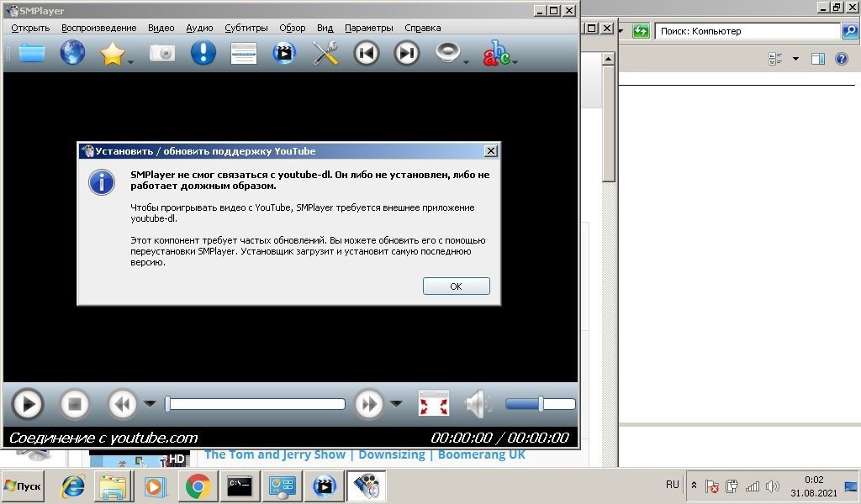Click the RU language indicator
The height and width of the screenshot is (504, 861).
click(672, 485)
